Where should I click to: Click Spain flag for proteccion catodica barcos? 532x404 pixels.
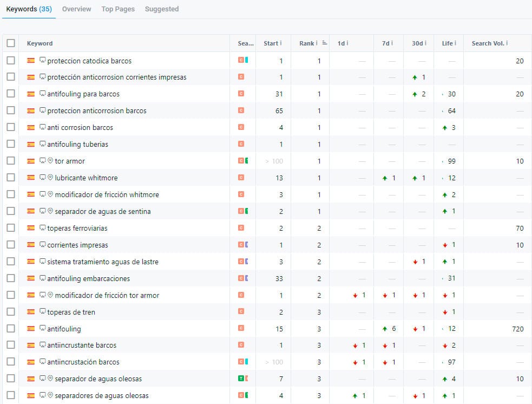tap(31, 61)
